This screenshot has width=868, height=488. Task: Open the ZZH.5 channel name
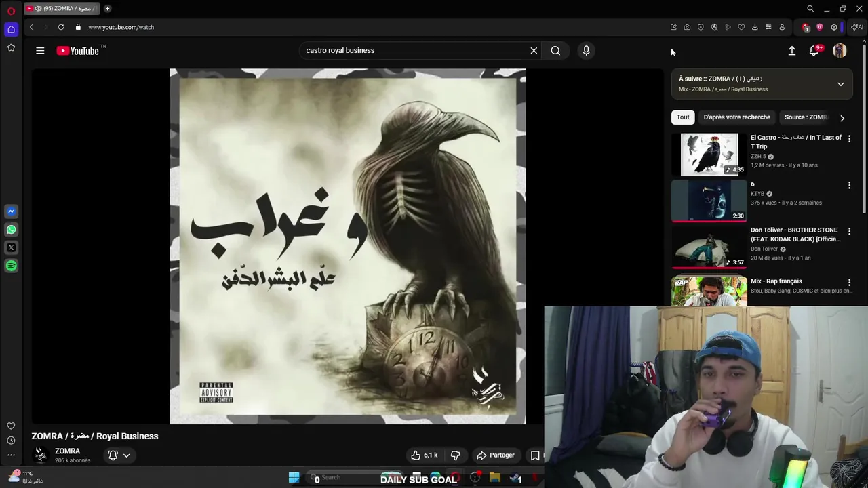[758, 157]
